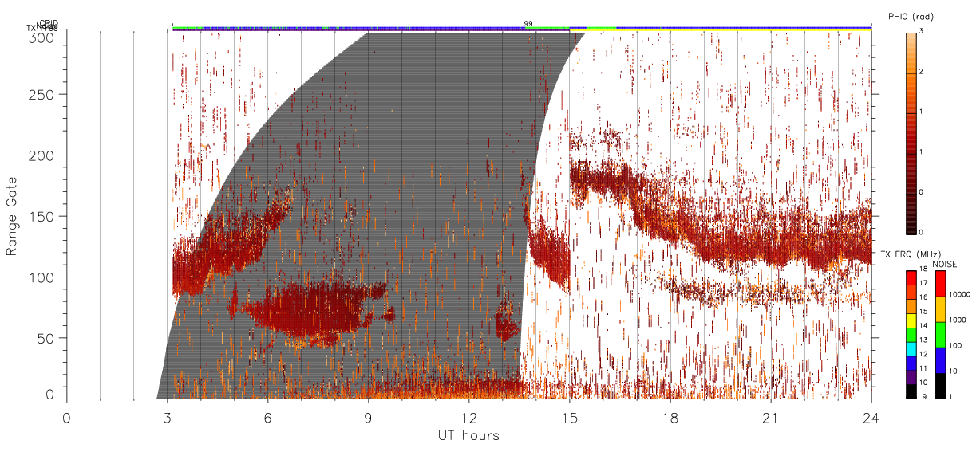Click the blue NOISE colorbar segment

[x=940, y=360]
